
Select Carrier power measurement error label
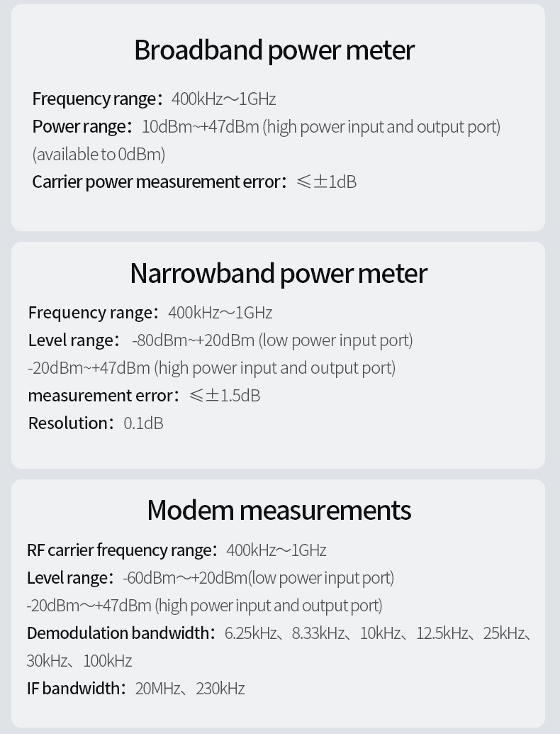[157, 182]
